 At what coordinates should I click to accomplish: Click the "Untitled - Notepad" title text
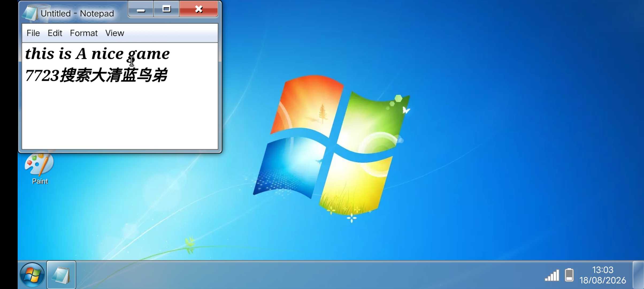click(77, 13)
